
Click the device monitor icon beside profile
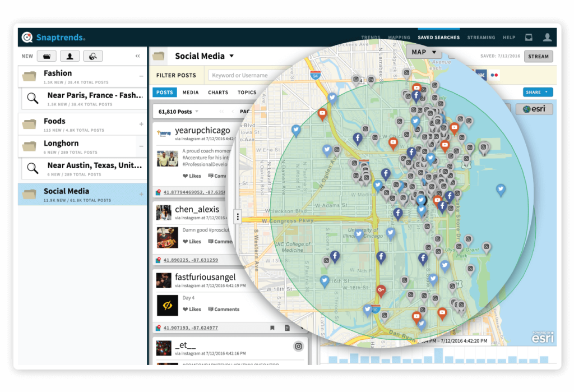(x=528, y=37)
